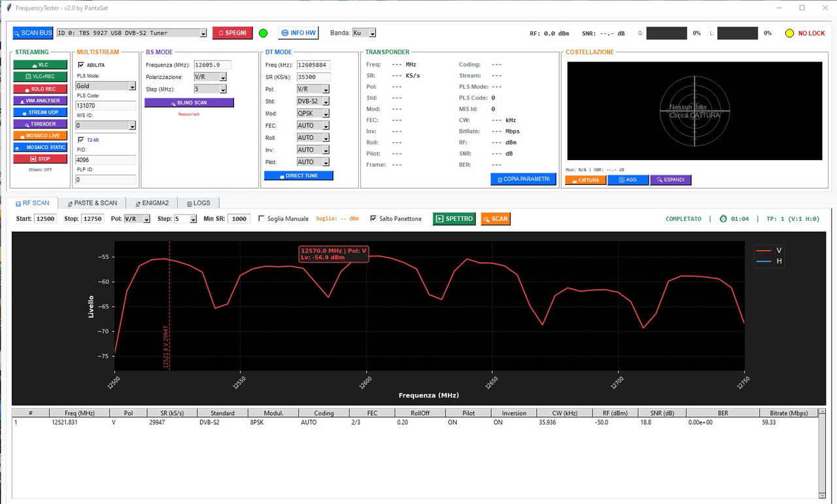Click the SCAN BUS button
This screenshot has height=504, width=837.
[33, 33]
